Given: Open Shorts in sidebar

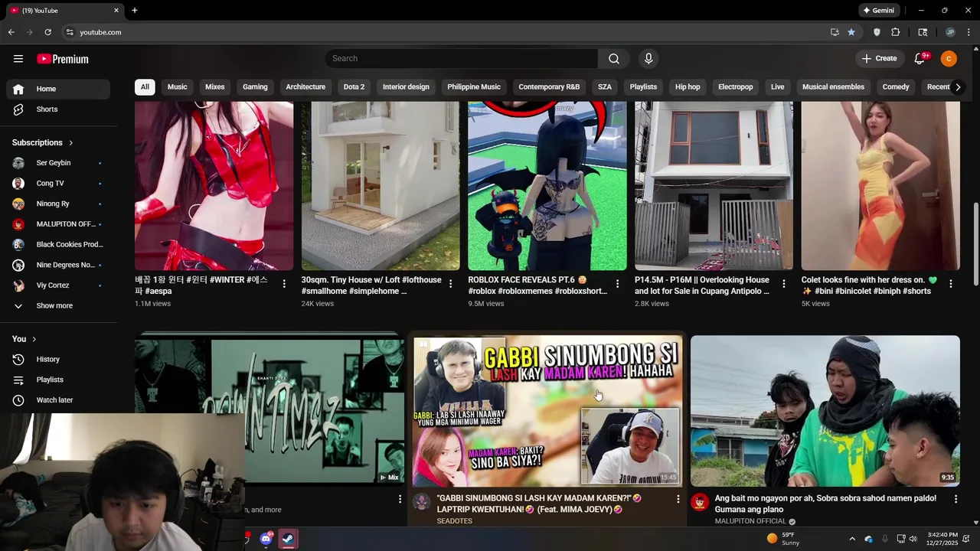Looking at the screenshot, I should [x=58, y=109].
